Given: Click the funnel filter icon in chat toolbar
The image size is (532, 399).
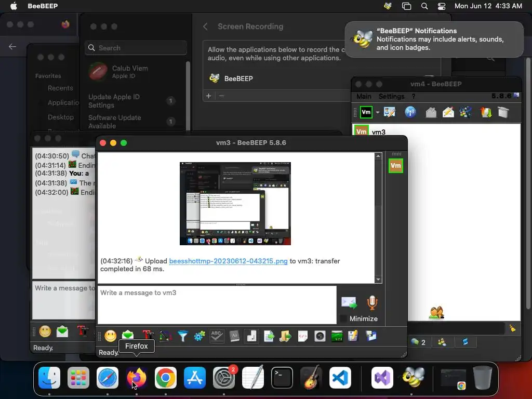Looking at the screenshot, I should coord(182,336).
